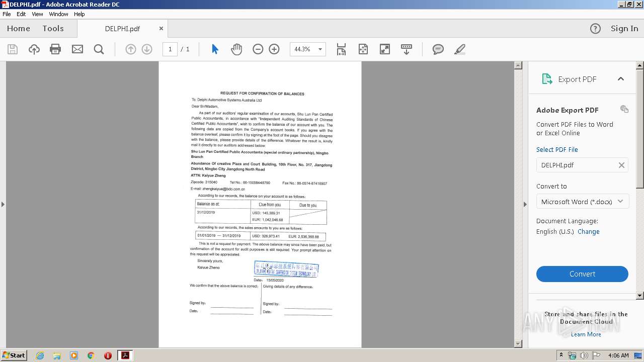Go to the next page arrow
This screenshot has height=362, width=644.
point(147,49)
